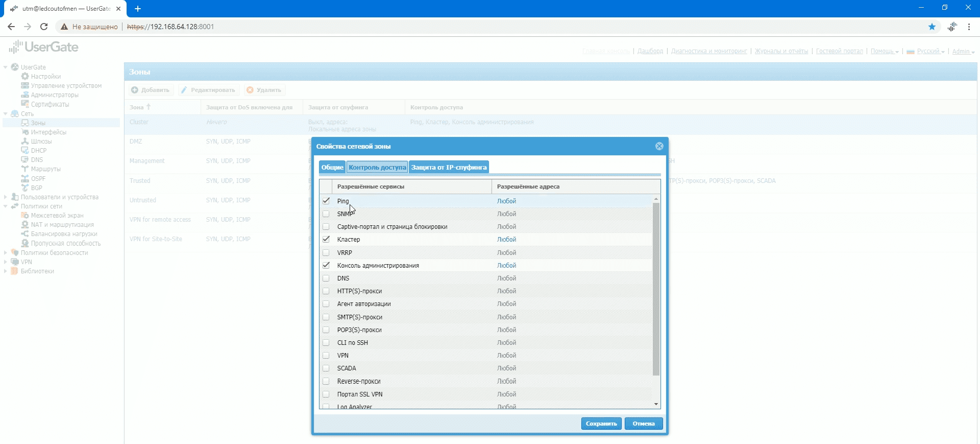Screen dimensions: 980x444
Task: Open the Журналы и отчёты link
Action: tap(781, 51)
